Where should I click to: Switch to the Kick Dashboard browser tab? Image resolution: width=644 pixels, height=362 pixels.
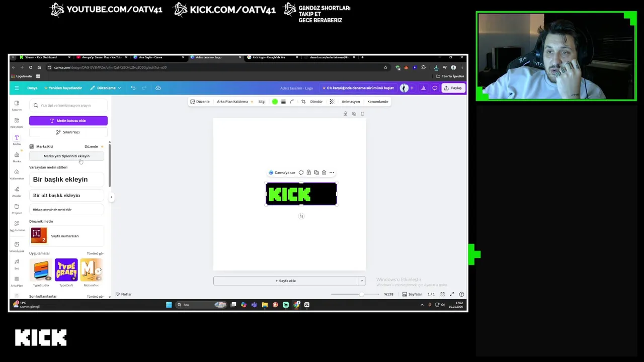coord(41,57)
